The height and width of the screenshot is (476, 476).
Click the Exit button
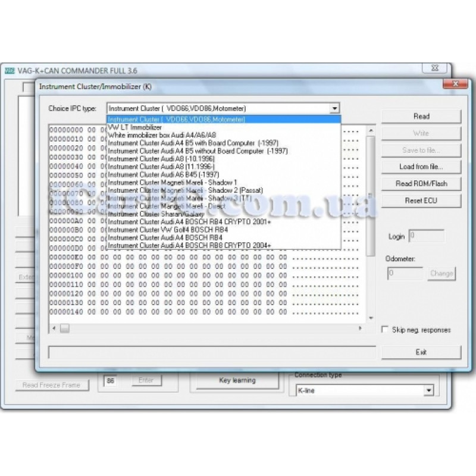tap(420, 352)
